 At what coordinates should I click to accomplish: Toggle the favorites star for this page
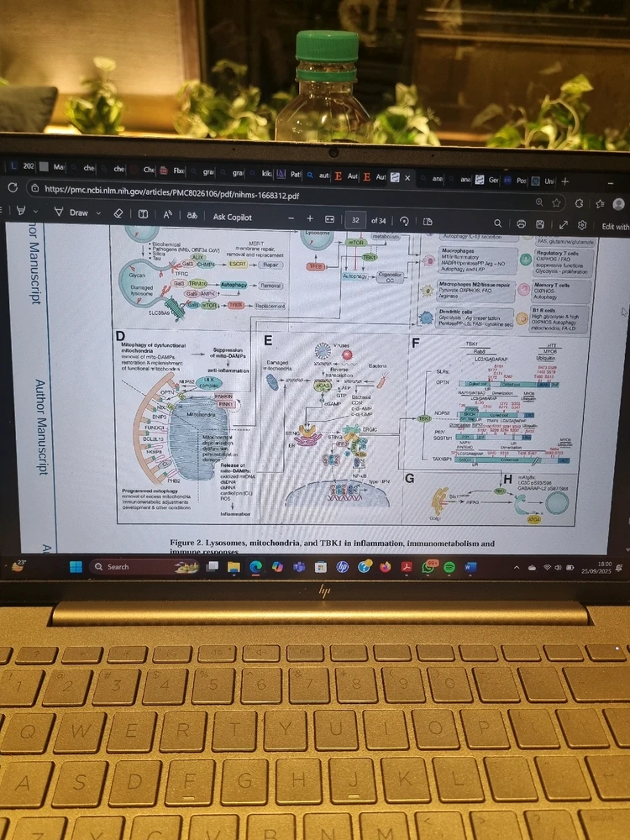[x=557, y=202]
